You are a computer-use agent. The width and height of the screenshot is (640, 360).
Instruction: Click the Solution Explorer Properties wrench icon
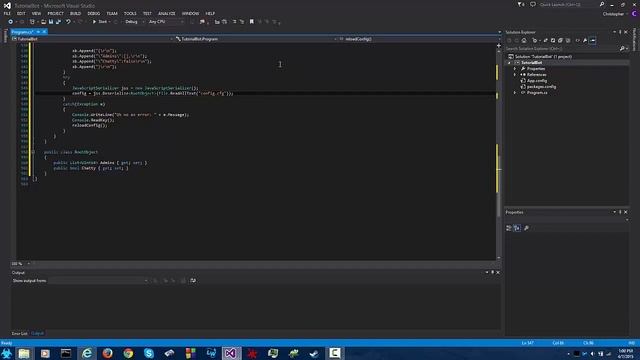coord(585,40)
